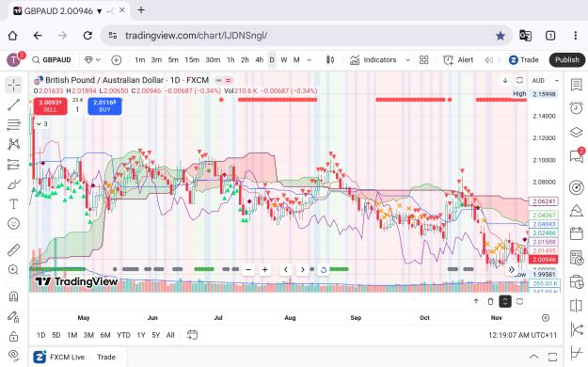Open the economic calendar panel
This screenshot has width=588, height=367.
[x=576, y=233]
